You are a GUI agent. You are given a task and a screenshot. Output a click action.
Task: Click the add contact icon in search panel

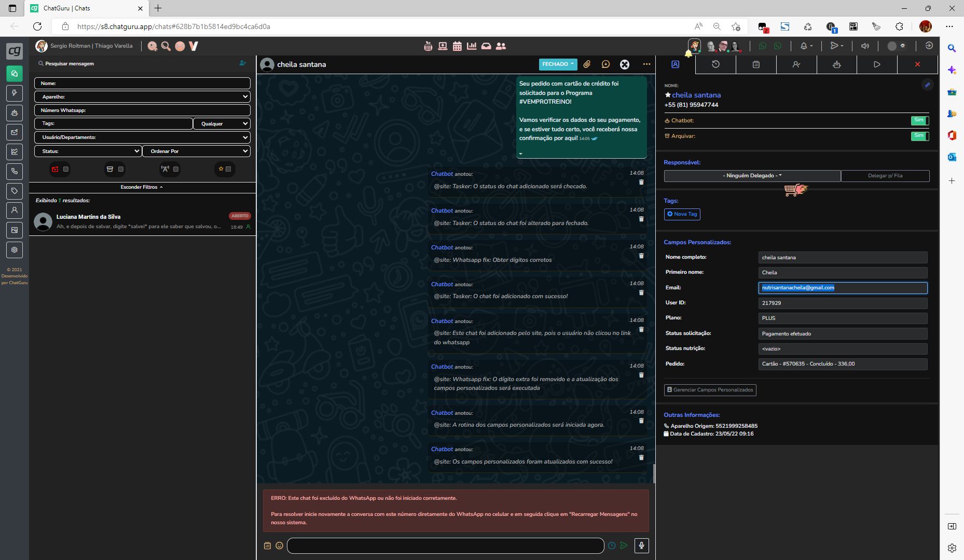(242, 63)
